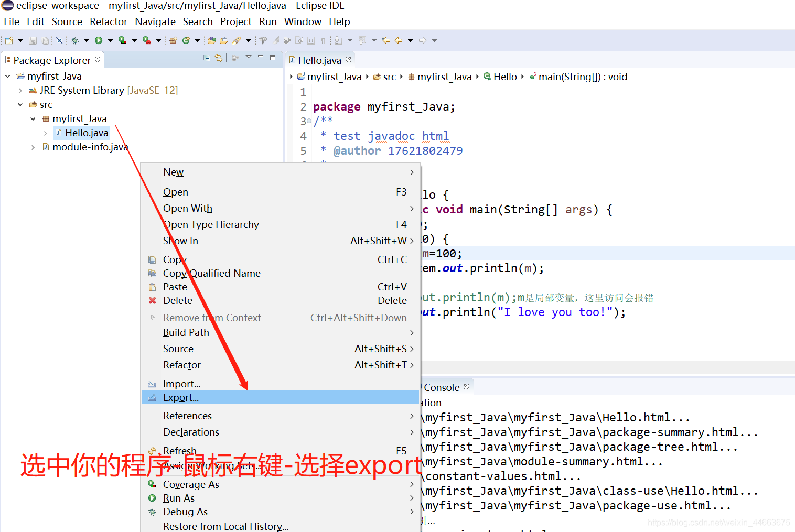
Task: Click the Last Edit Location arrow icon
Action: [386, 40]
